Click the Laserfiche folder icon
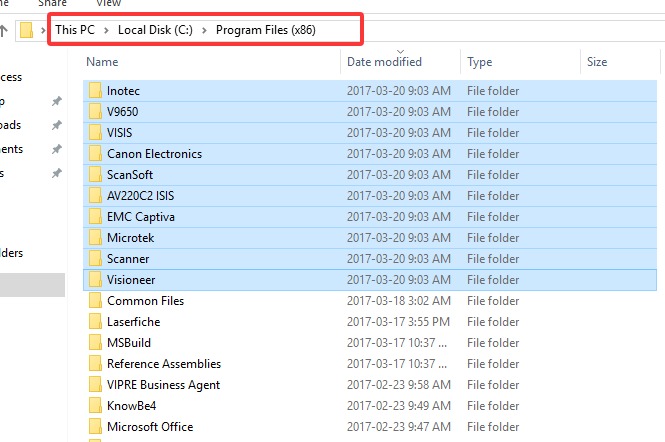This screenshot has width=665, height=442. tap(95, 322)
